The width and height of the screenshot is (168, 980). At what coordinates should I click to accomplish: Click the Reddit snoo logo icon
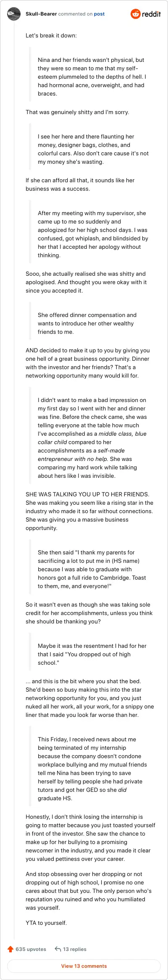[136, 14]
